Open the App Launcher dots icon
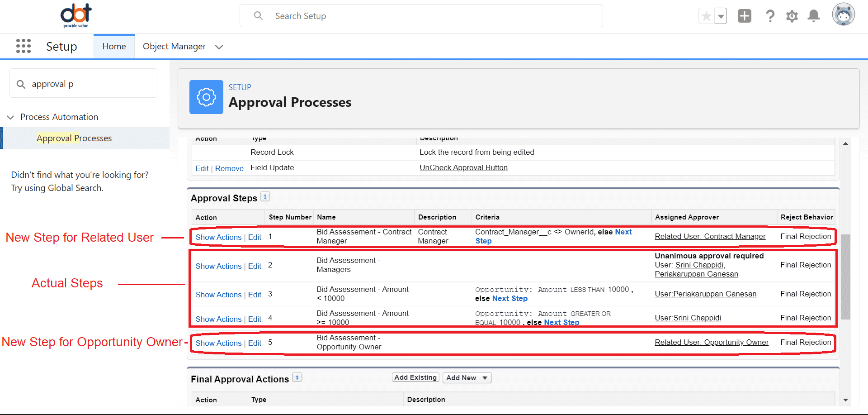Image resolution: width=868 pixels, height=415 pixels. [x=24, y=46]
